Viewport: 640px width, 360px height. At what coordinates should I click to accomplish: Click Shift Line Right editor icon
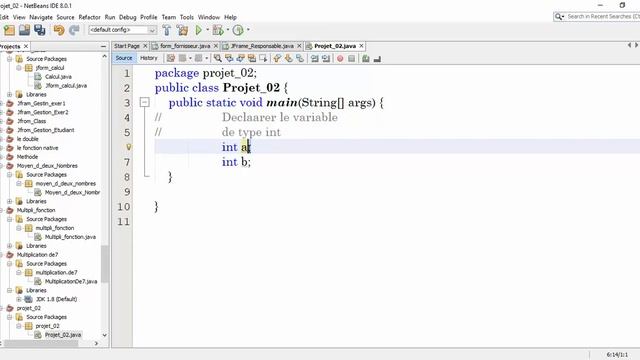[x=326, y=59]
